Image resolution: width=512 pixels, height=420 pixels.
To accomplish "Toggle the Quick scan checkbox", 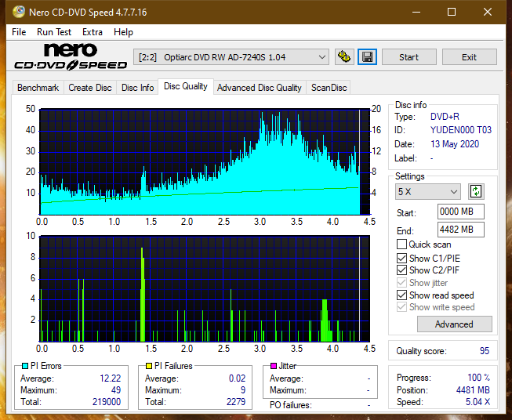I will [401, 244].
